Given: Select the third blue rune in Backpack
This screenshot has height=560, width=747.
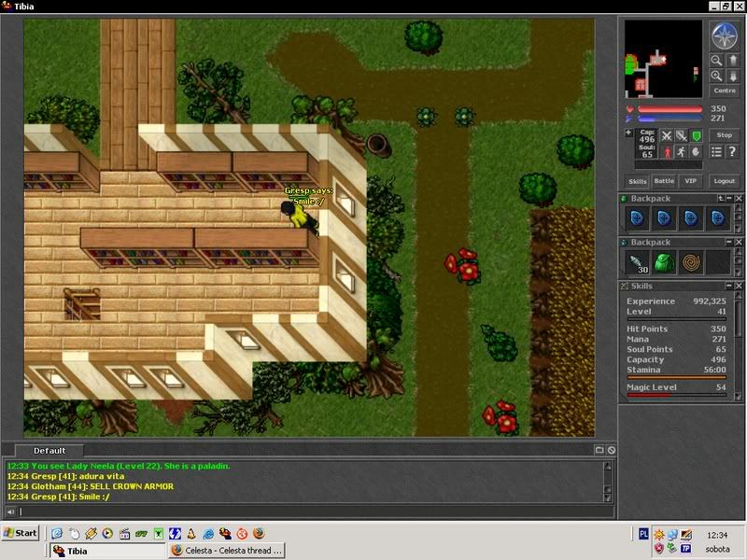Looking at the screenshot, I should click(x=691, y=218).
